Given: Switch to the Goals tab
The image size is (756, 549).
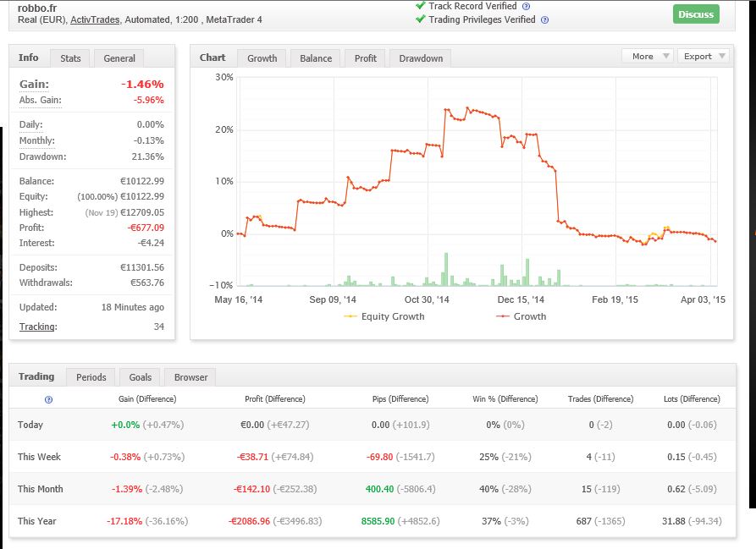Looking at the screenshot, I should coord(141,377).
